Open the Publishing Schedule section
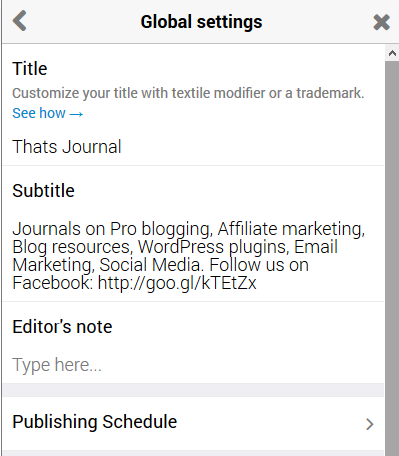This screenshot has height=456, width=399. 193,422
